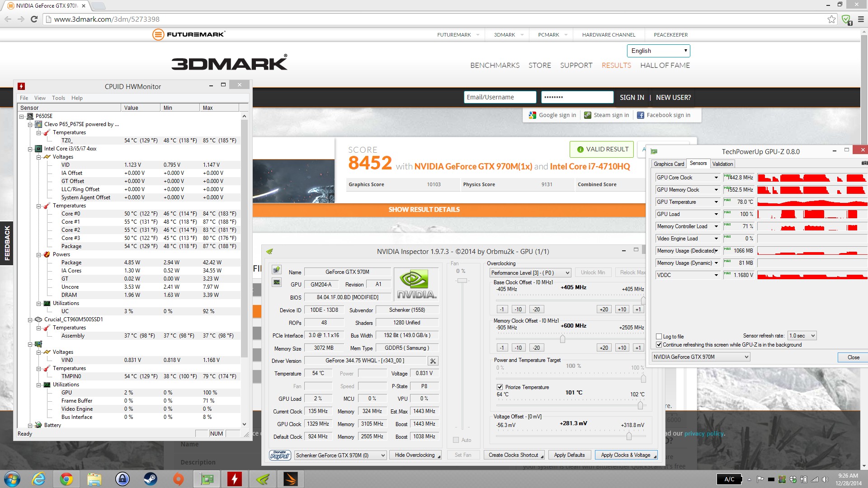The image size is (868, 488).
Task: Open the GPU Core Clock sensor dropdown
Action: [716, 178]
